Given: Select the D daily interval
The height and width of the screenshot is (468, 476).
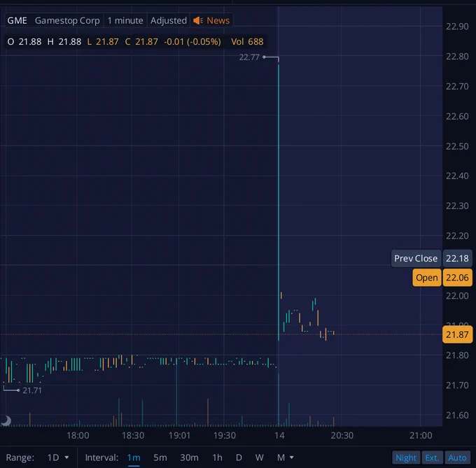Looking at the screenshot, I should 239,457.
